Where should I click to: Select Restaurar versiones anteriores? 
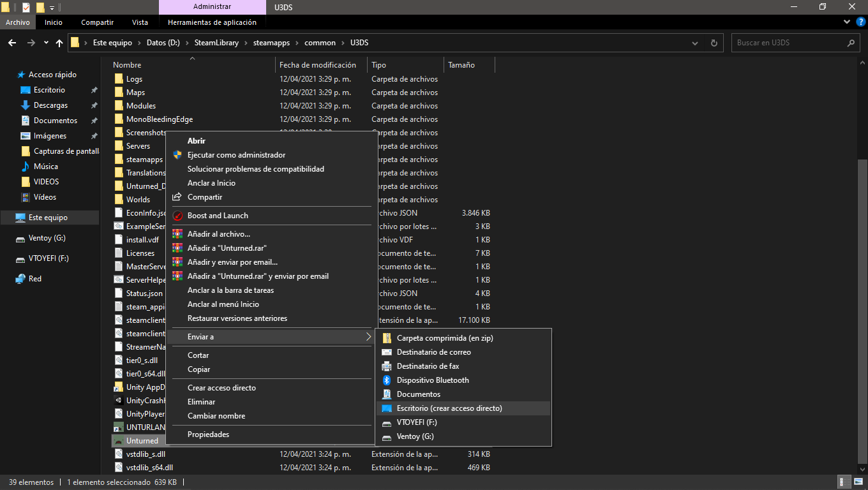(237, 318)
